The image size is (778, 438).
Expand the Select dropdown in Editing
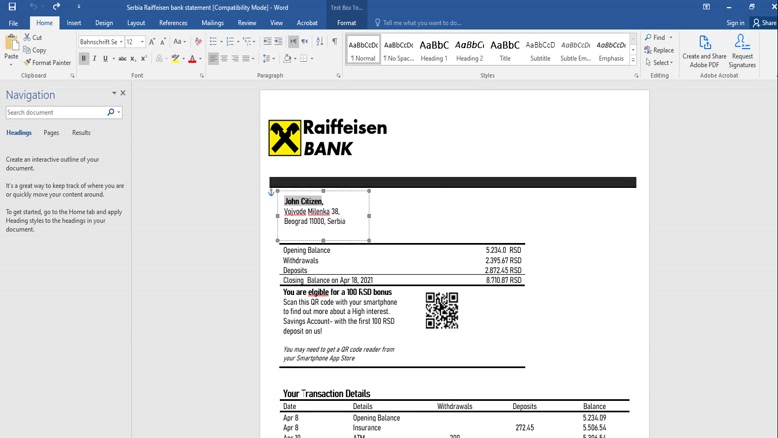pos(660,62)
